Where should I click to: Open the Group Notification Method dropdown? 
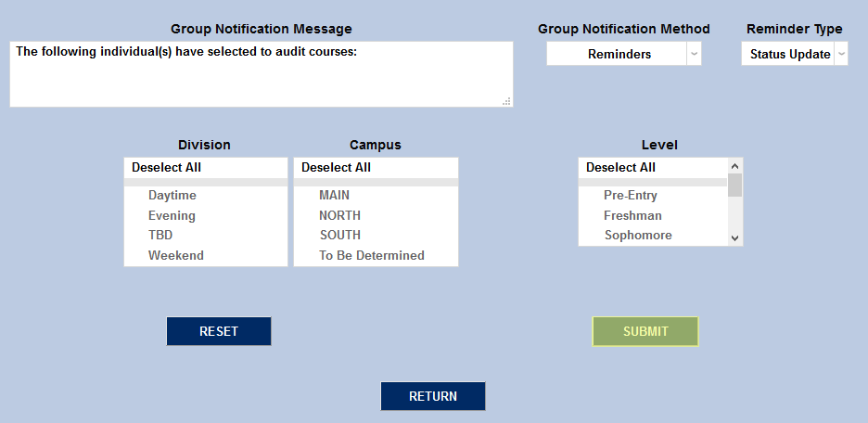click(x=623, y=54)
